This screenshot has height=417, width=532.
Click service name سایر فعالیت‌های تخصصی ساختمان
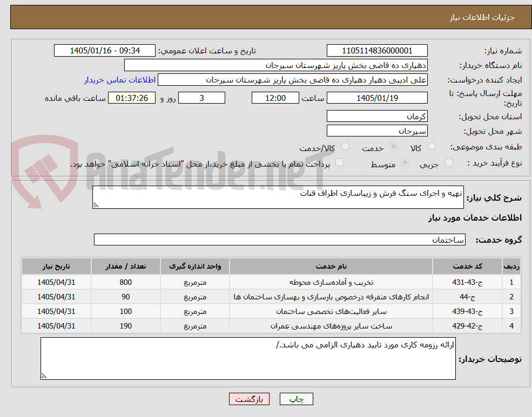pos(331,311)
